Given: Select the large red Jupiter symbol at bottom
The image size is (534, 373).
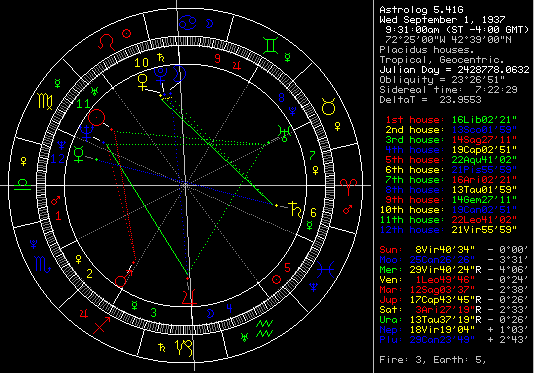Looking at the screenshot, I should [189, 297].
